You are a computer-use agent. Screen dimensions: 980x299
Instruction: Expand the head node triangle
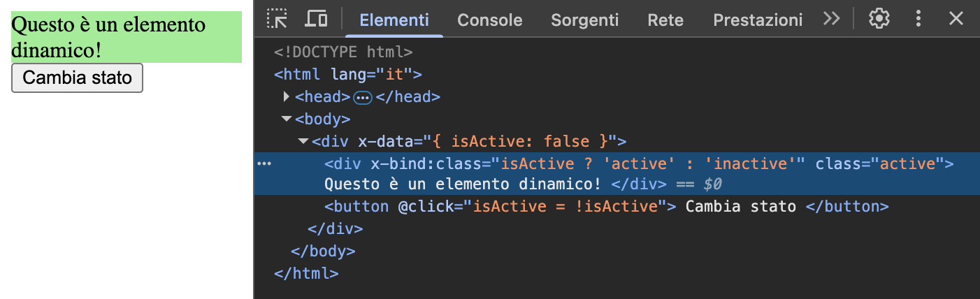(287, 97)
